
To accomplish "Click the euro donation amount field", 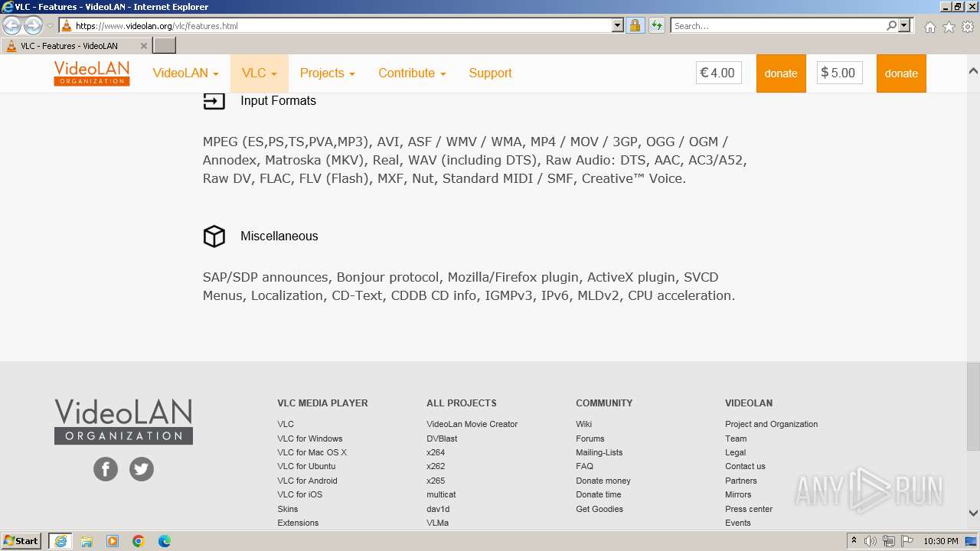I will (x=719, y=73).
